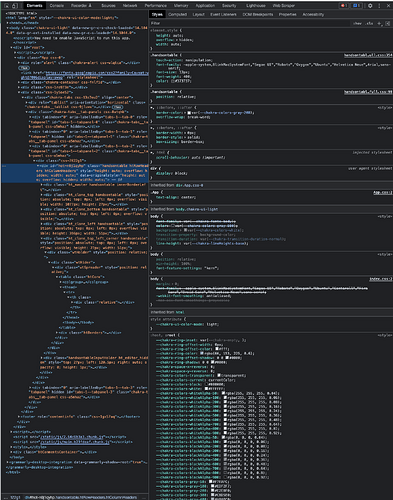Expand the head element node
Image resolution: width=393 pixels, height=500 pixels.
tap(8, 23)
